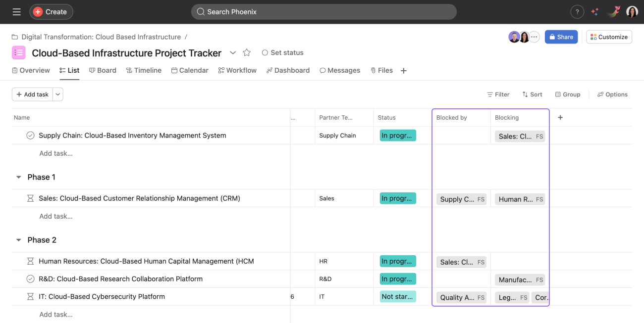Mark R&D Research Collaboration task complete
644x323 pixels.
coord(30,279)
